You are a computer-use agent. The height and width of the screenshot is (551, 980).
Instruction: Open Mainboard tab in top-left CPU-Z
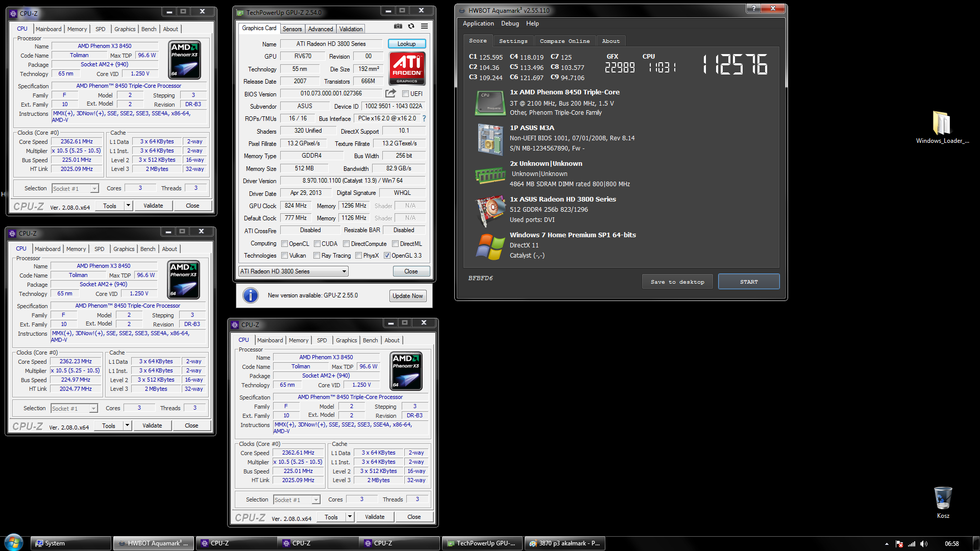(x=48, y=29)
